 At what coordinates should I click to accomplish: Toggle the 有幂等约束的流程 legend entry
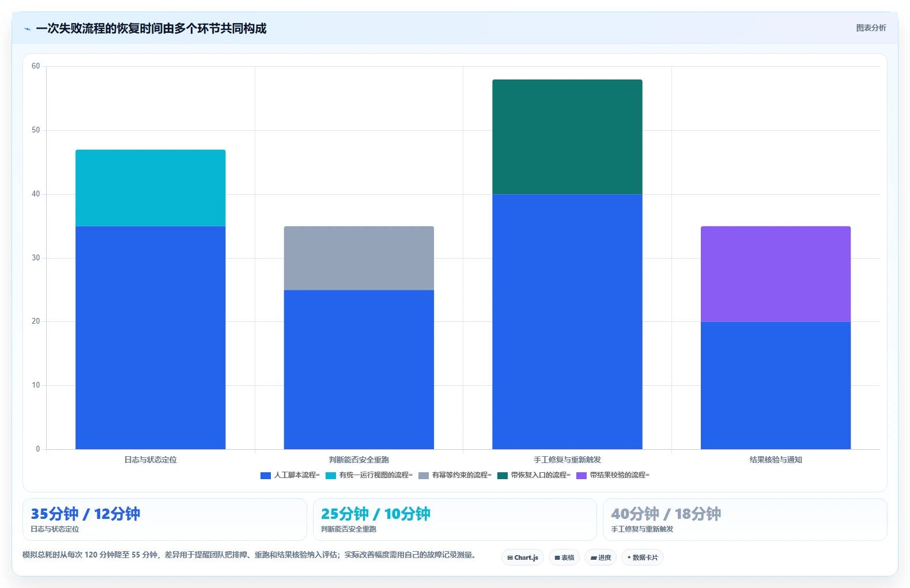pyautogui.click(x=455, y=475)
